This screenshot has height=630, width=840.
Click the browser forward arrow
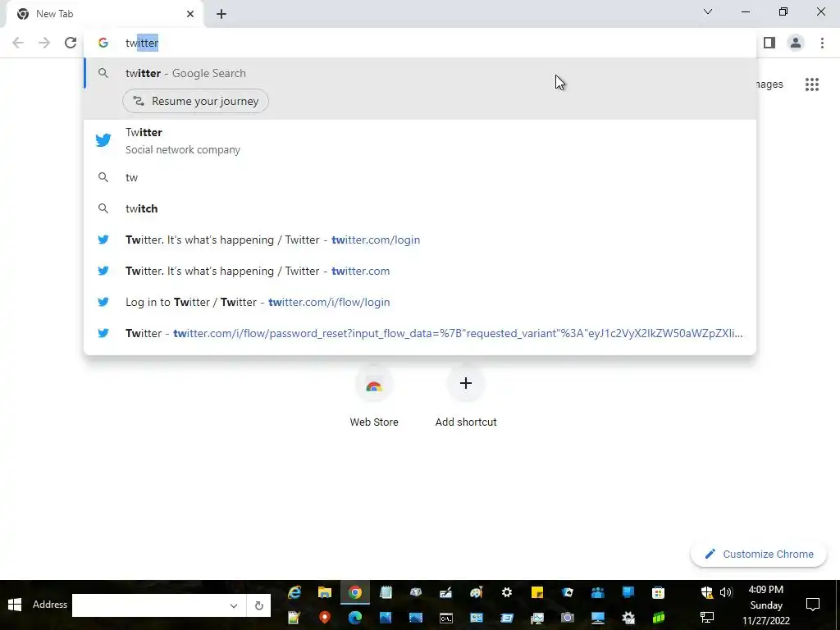(x=44, y=43)
